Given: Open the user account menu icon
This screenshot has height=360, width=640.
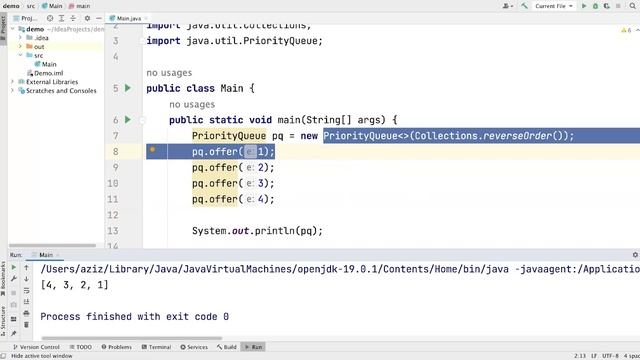Looking at the screenshot, I should coord(507,6).
